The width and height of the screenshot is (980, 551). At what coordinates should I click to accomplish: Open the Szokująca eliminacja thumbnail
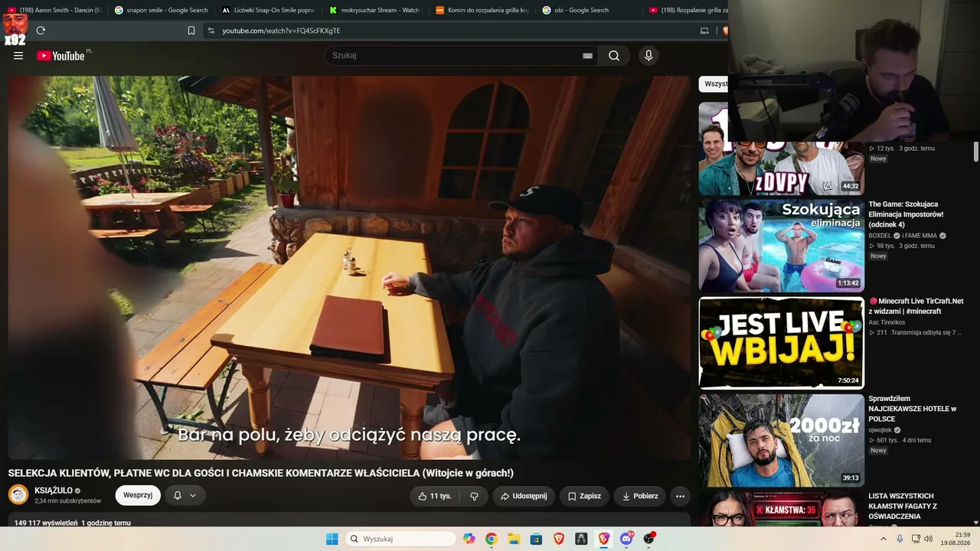782,246
